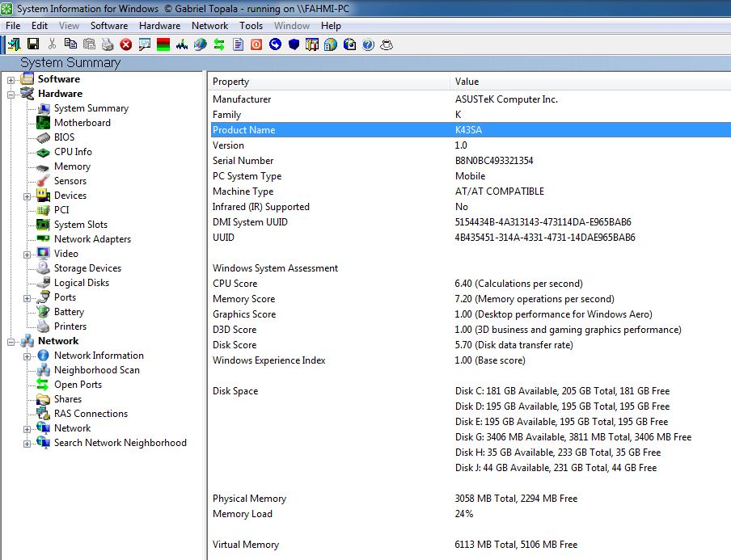731x560 pixels.
Task: Open Logical Disks in the tree
Action: coord(82,283)
